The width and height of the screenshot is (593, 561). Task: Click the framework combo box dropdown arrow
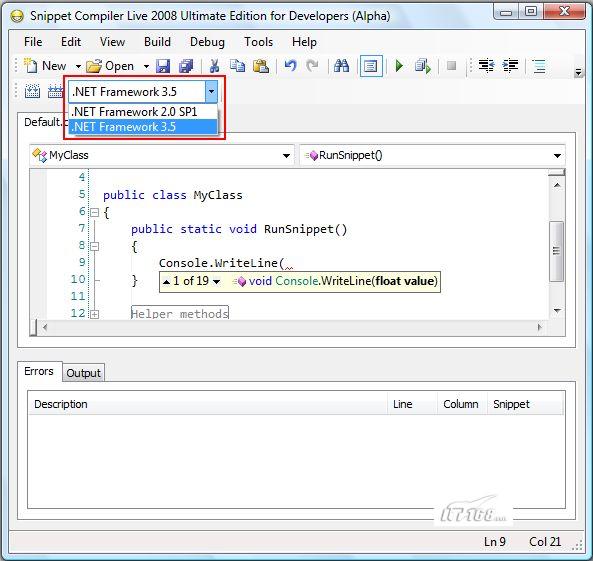pos(211,92)
